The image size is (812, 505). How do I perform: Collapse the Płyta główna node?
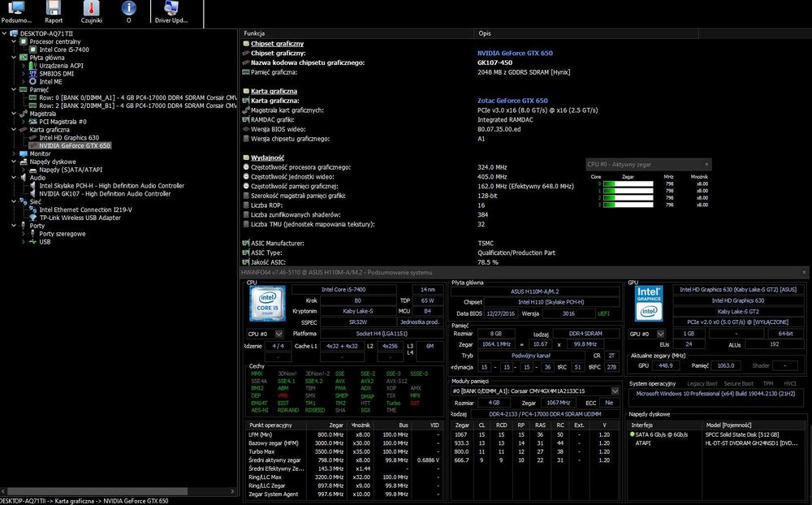point(14,58)
